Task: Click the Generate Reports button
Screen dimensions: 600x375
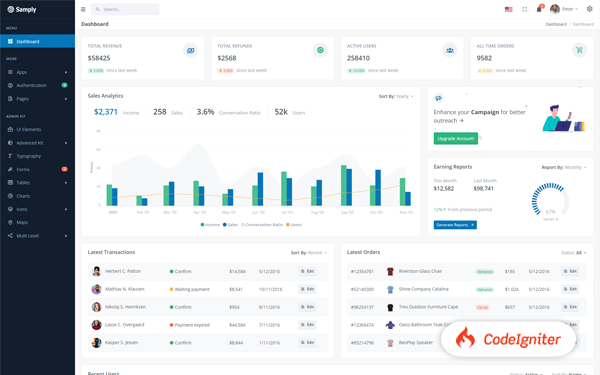Action: (455, 225)
